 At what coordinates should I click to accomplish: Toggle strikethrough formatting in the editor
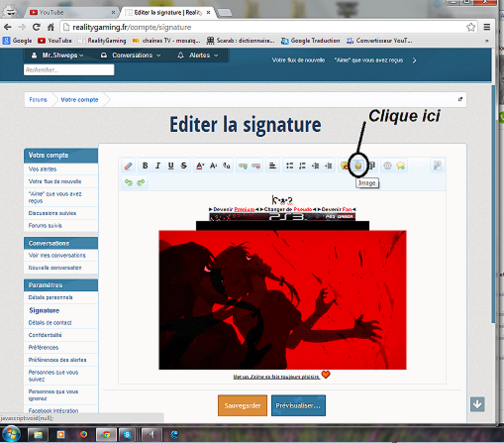coord(184,166)
